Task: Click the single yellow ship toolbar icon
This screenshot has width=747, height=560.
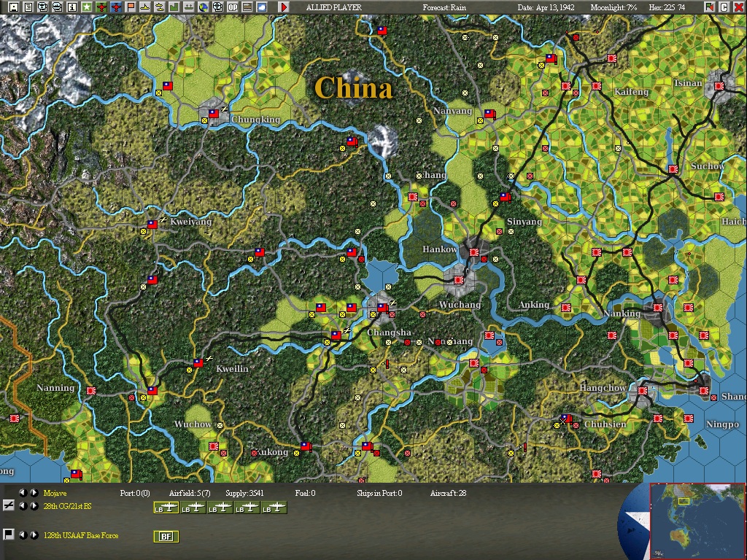Action: point(145,7)
